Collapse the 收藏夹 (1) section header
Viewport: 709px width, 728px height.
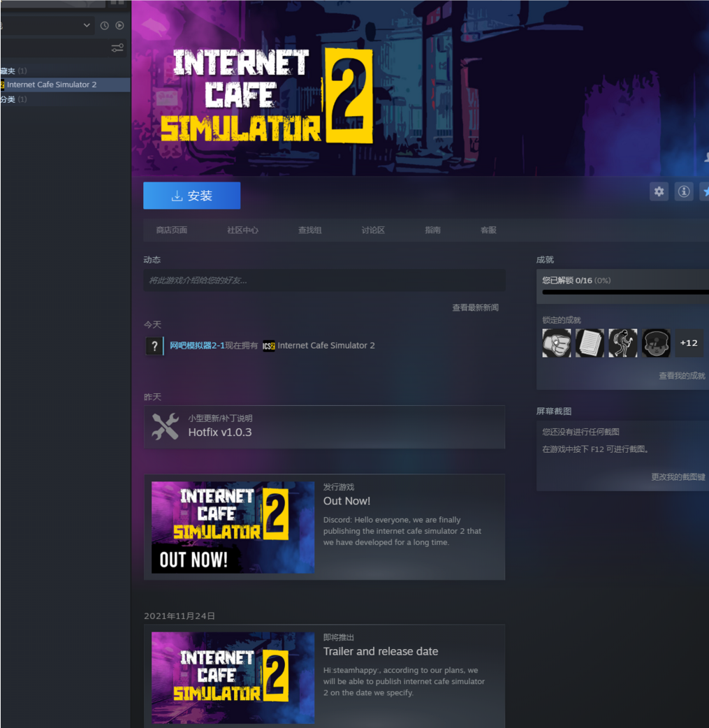14,71
